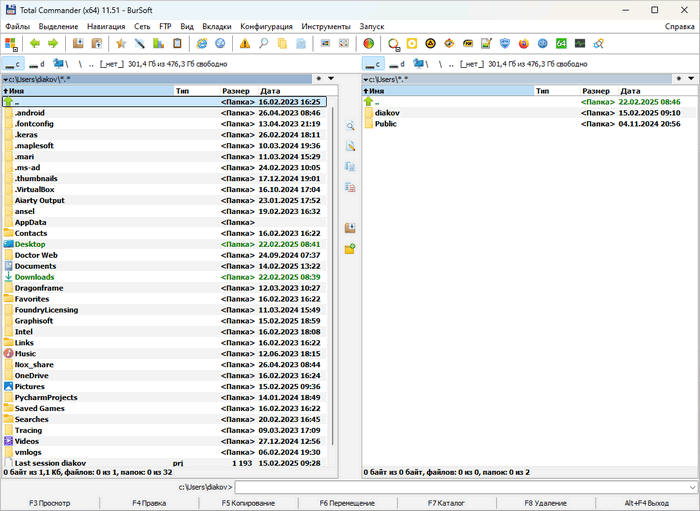Viewport: 700px width, 511px height.
Task: Click F7 Каталог button
Action: (x=446, y=503)
